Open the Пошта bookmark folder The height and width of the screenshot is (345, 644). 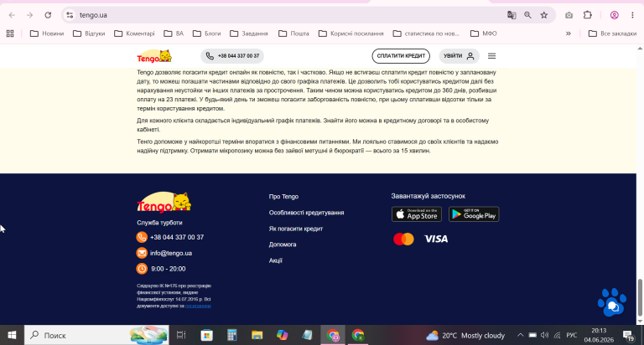click(293, 33)
